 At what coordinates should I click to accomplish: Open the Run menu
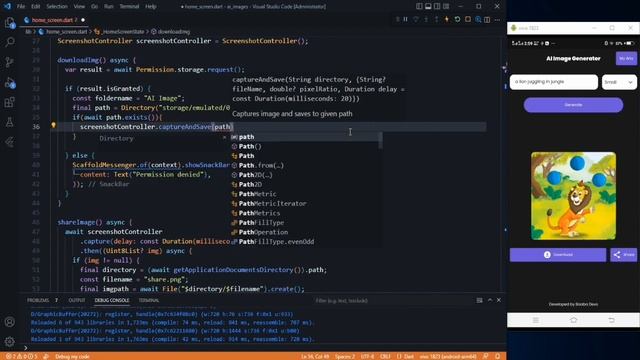click(x=109, y=7)
